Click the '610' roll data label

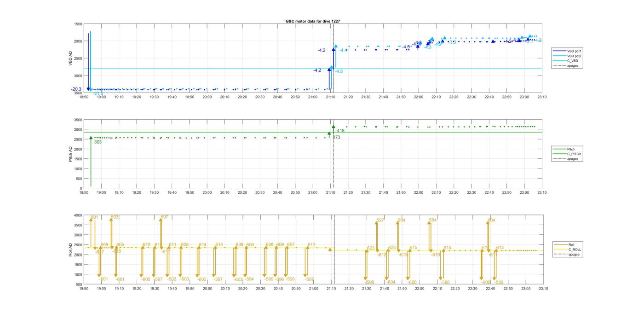[146, 245]
